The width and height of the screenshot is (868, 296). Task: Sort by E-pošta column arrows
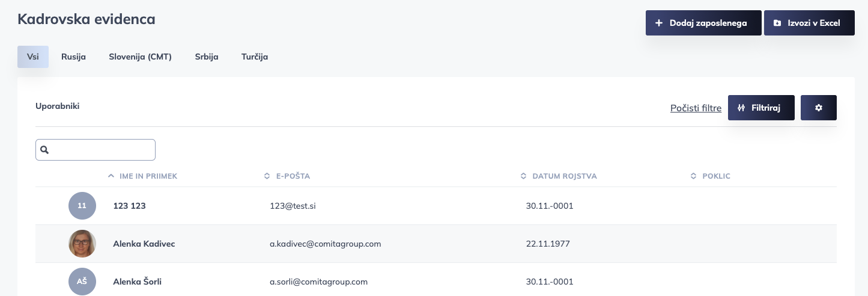pyautogui.click(x=267, y=176)
